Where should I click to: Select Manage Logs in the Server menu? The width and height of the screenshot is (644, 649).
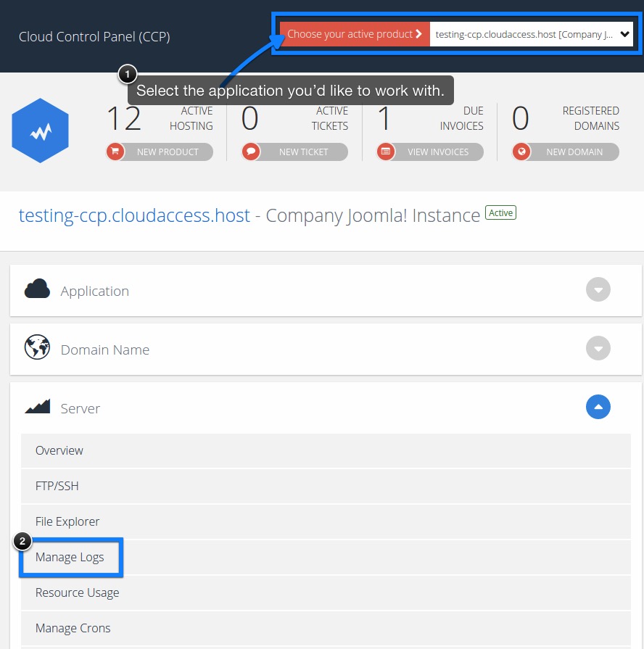[x=326, y=557]
